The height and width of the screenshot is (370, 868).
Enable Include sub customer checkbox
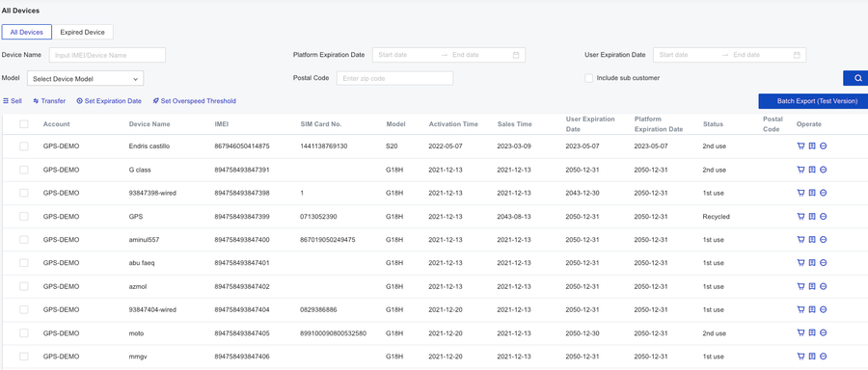pos(589,78)
